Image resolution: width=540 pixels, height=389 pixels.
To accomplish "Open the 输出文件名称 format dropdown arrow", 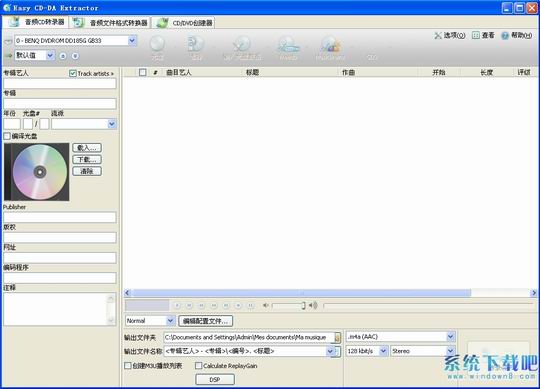I will (330, 351).
